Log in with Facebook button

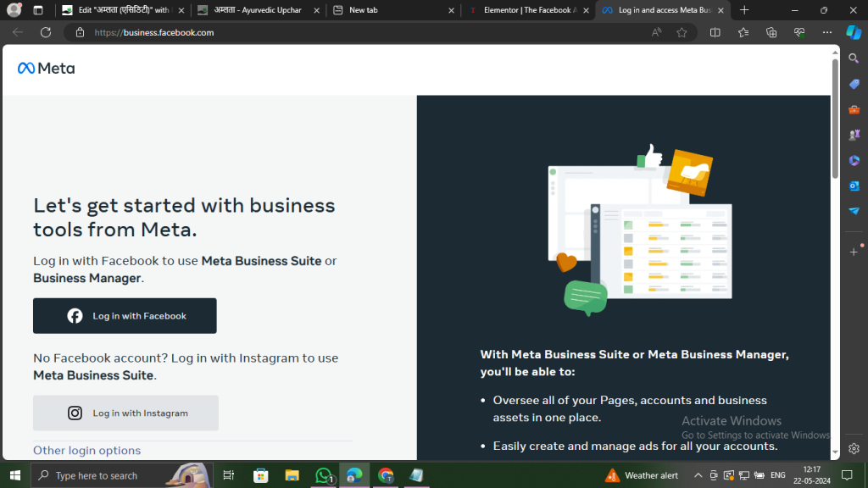[125, 316]
